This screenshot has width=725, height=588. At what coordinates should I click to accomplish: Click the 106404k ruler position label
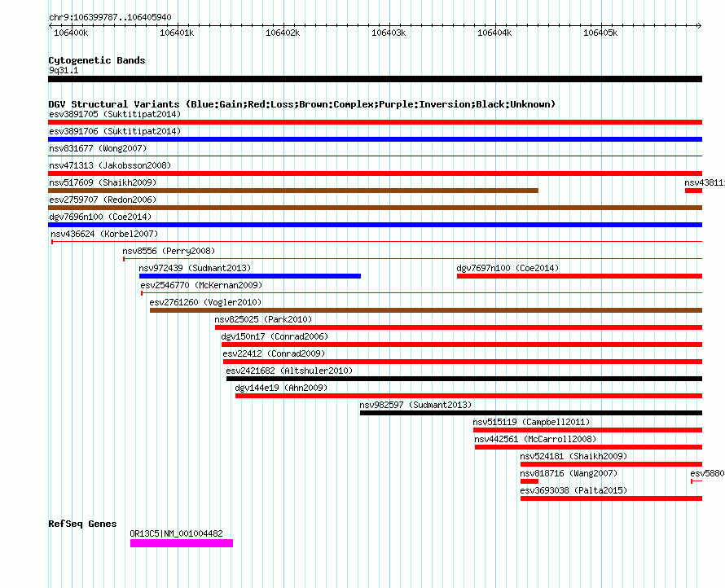click(494, 33)
